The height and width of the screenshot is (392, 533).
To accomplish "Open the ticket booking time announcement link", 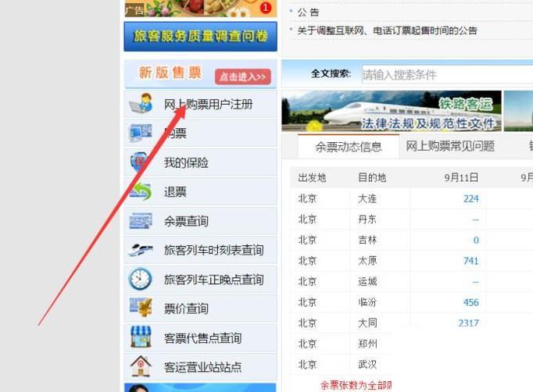I will 387,30.
